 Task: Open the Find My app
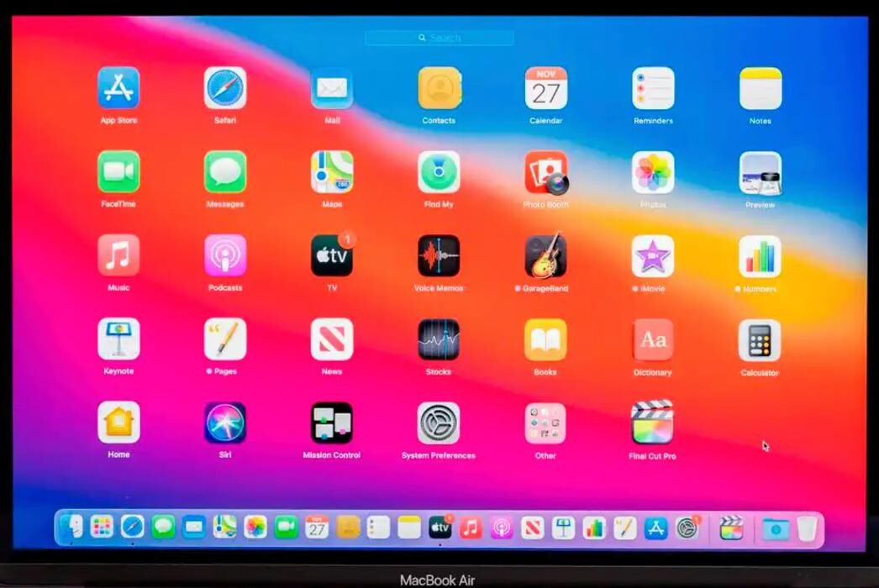click(x=439, y=172)
